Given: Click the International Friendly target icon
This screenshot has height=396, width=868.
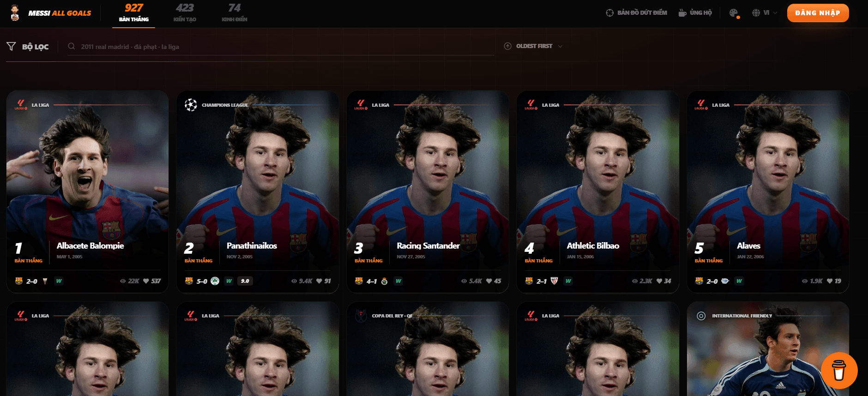Looking at the screenshot, I should (x=701, y=316).
